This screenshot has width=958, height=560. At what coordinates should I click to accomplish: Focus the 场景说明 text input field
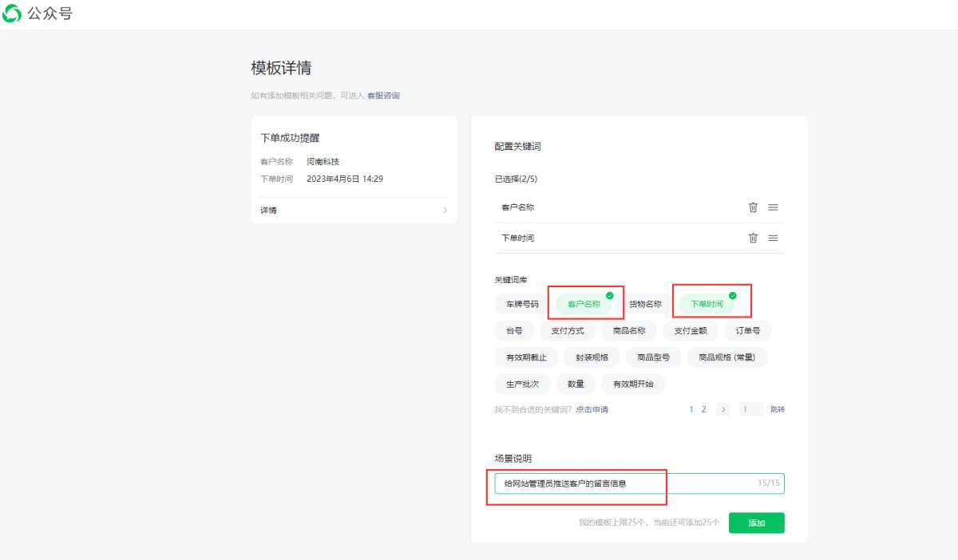coord(623,483)
